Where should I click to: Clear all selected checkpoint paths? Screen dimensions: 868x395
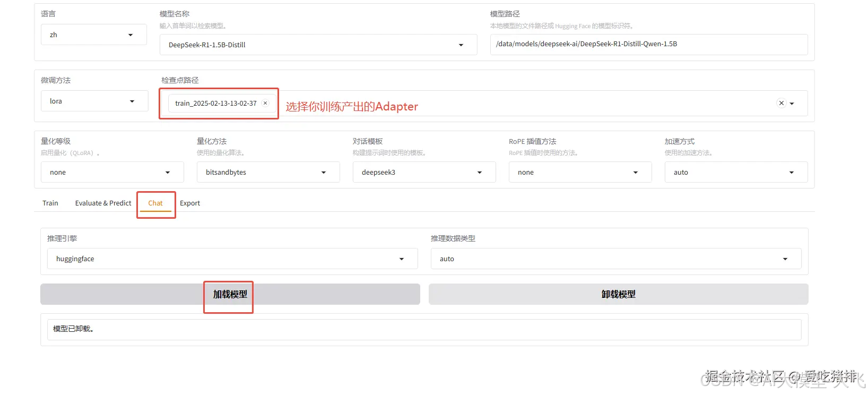pos(781,103)
